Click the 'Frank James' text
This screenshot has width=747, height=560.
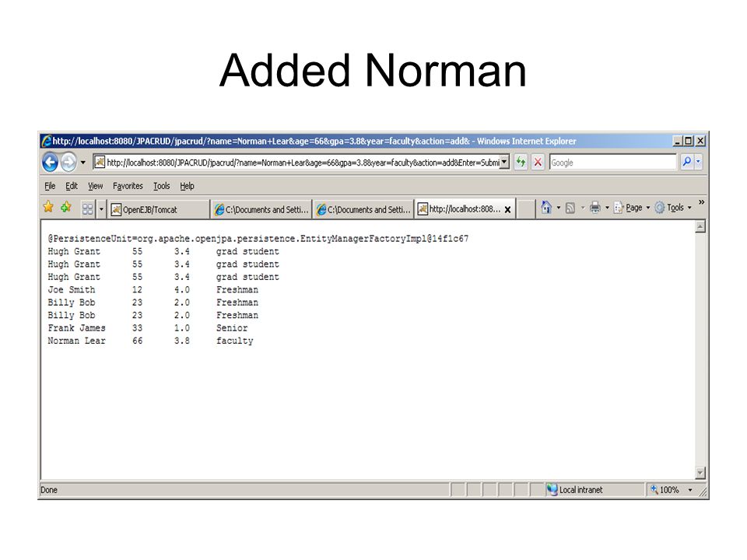point(77,328)
